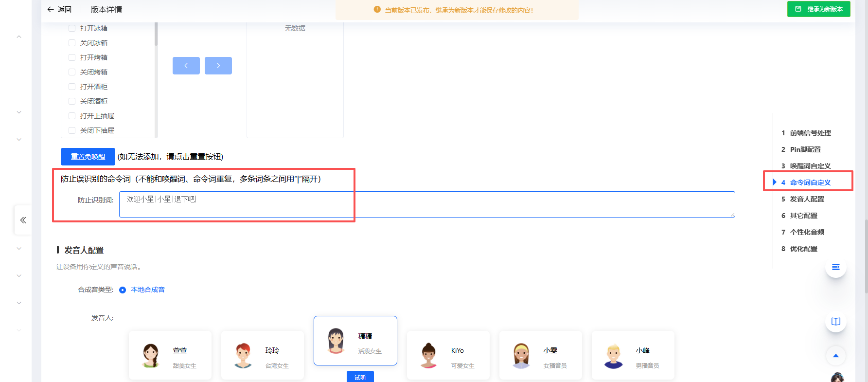Check the 打开上抽屉 checkbox
Screen dimensions: 868x382
[x=72, y=116]
